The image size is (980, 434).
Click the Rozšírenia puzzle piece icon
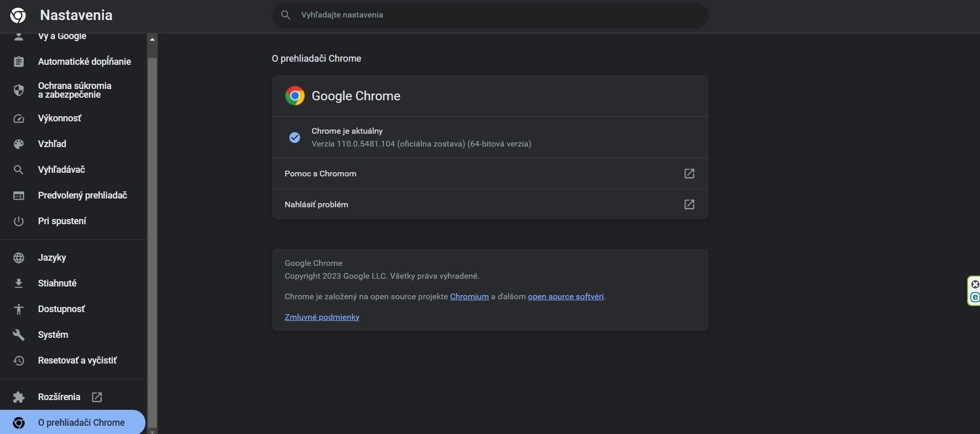pyautogui.click(x=19, y=397)
